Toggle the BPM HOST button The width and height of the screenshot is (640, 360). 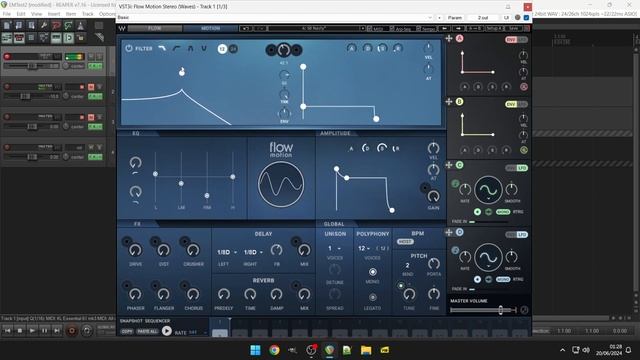(x=405, y=242)
